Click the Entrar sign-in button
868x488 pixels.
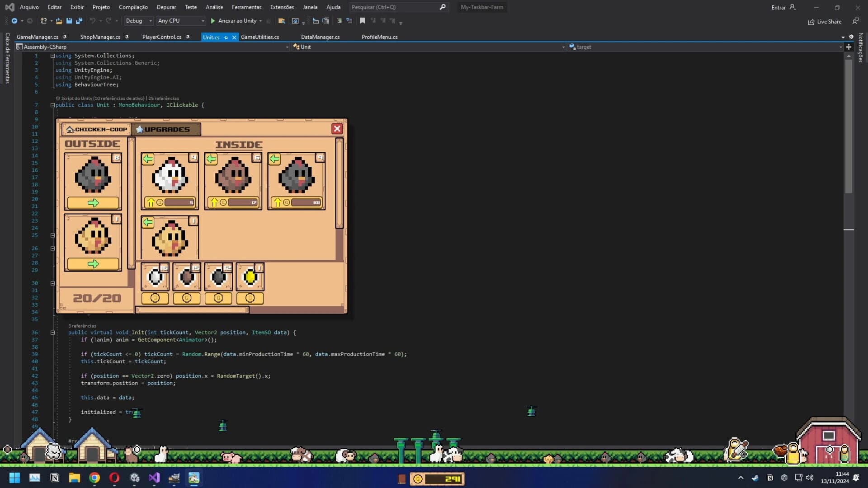778,7
